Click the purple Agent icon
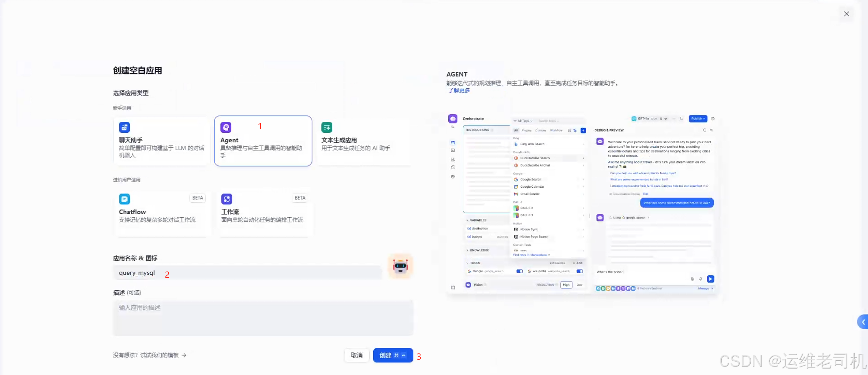 click(x=226, y=127)
